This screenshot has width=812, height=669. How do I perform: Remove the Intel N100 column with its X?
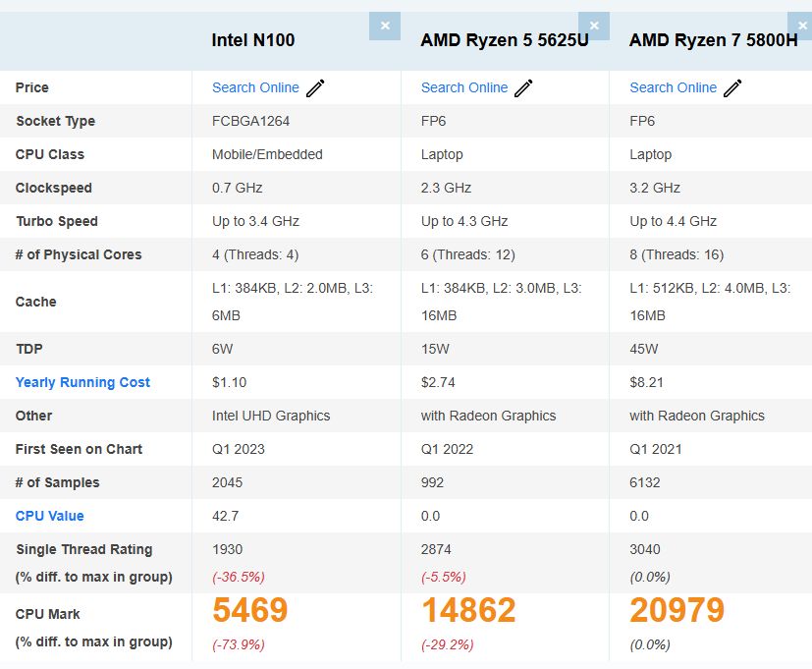click(x=385, y=26)
